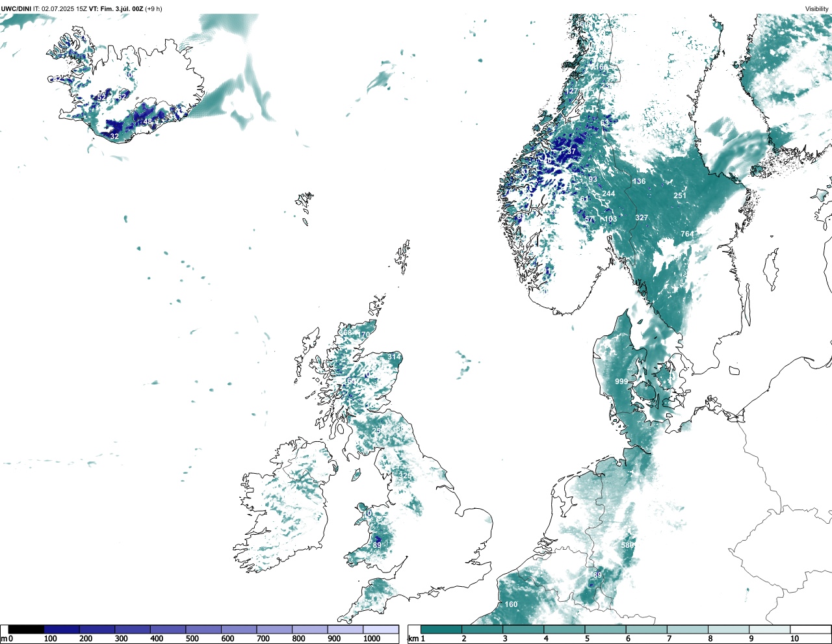Click the 'UWC/DINI' model label
The width and height of the screenshot is (832, 644).
(16, 8)
